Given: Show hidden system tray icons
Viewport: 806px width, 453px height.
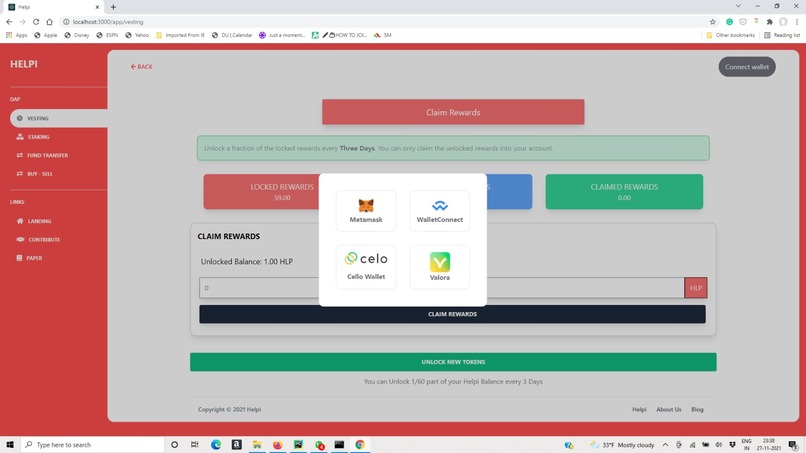Looking at the screenshot, I should [x=665, y=445].
